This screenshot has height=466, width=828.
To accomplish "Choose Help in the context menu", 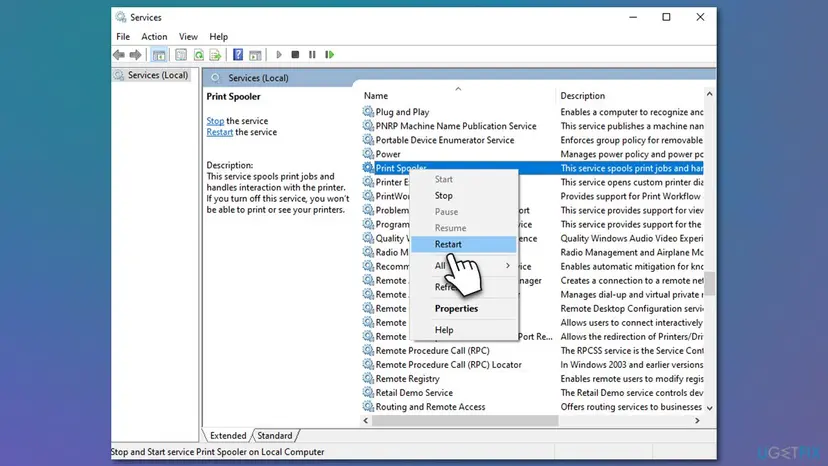I will click(x=464, y=330).
